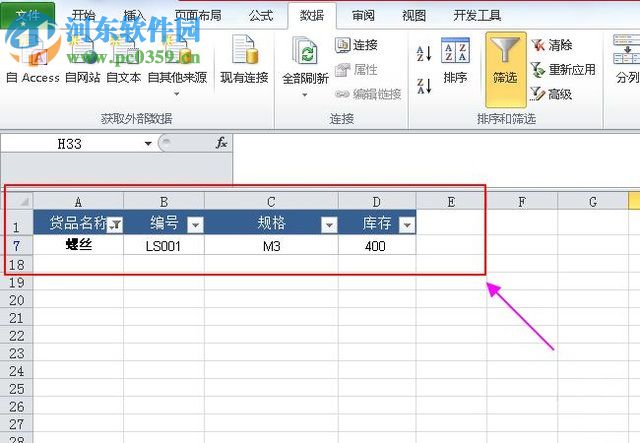This screenshot has width=640, height=443.
Task: Select column C header
Action: (x=271, y=201)
